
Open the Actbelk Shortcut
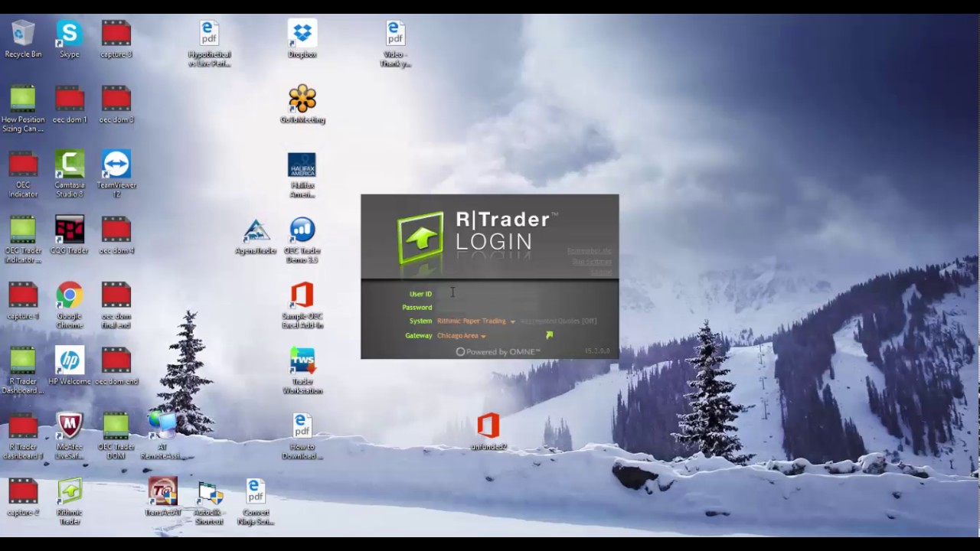pos(209,502)
